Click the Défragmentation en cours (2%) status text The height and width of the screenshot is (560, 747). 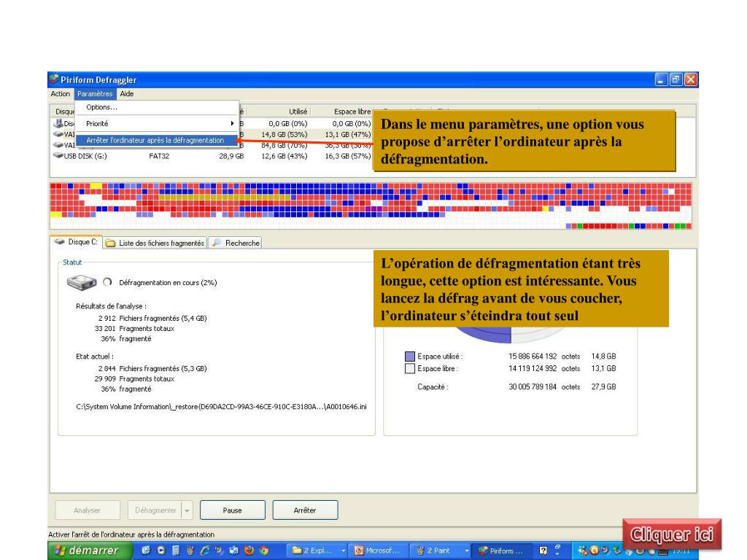pos(168,282)
